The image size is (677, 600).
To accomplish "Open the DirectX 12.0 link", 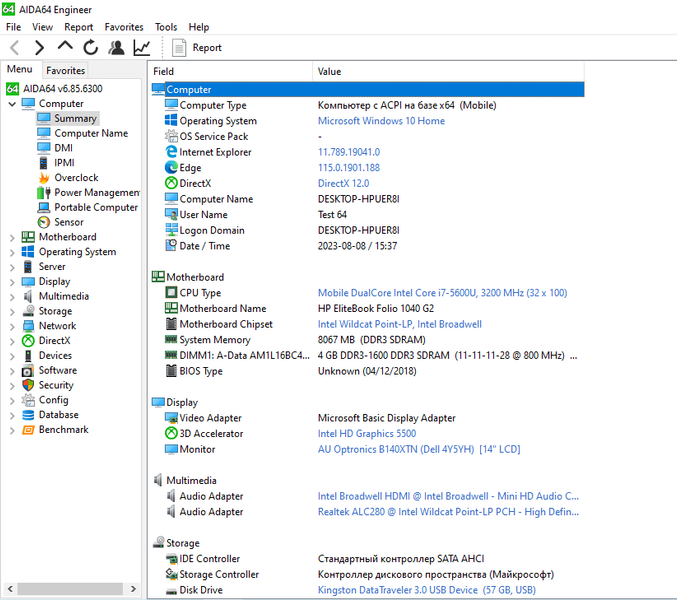I will [343, 183].
